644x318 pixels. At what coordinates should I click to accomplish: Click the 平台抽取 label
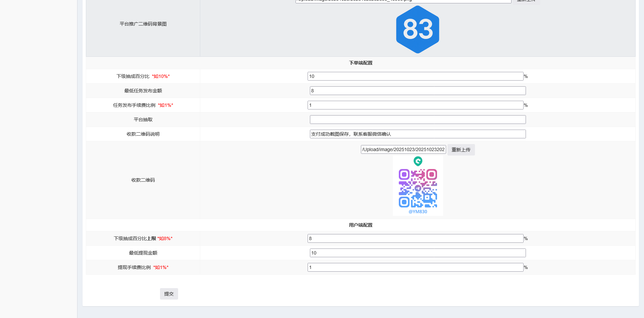point(143,120)
